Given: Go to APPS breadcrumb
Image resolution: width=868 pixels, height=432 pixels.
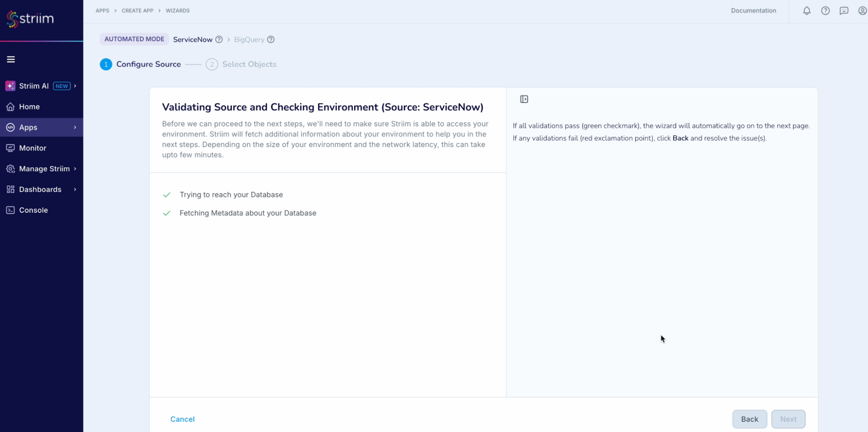Looking at the screenshot, I should [x=102, y=11].
